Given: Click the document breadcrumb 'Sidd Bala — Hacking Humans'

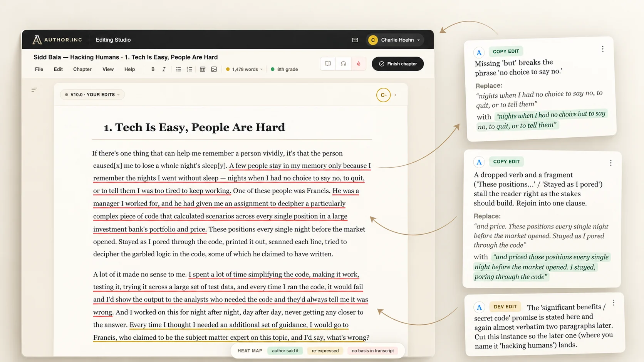Looking at the screenshot, I should point(76,57).
